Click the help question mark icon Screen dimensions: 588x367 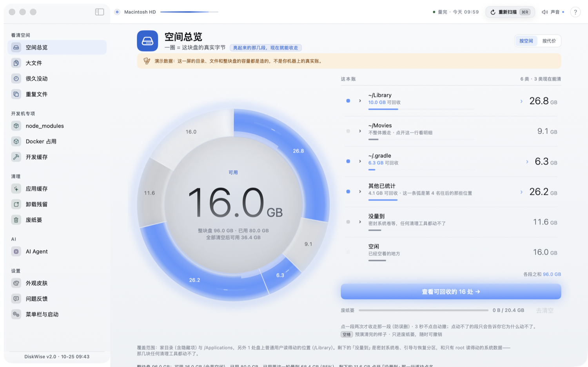[x=575, y=12]
